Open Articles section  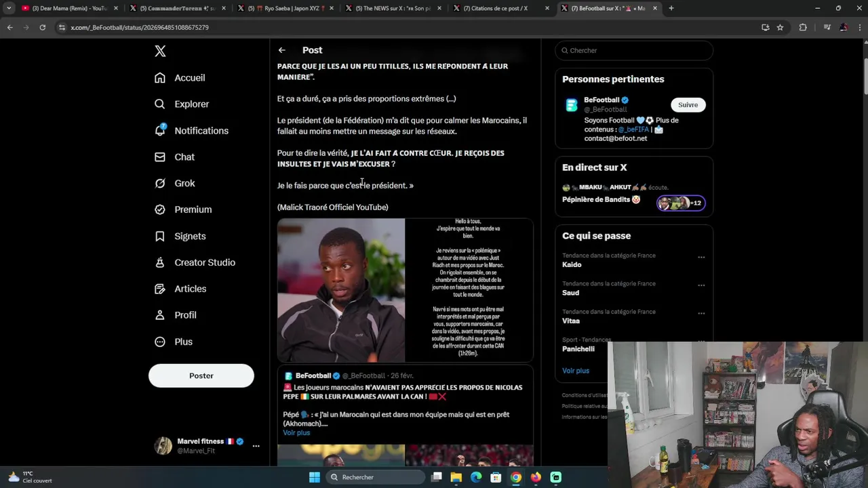click(x=180, y=289)
